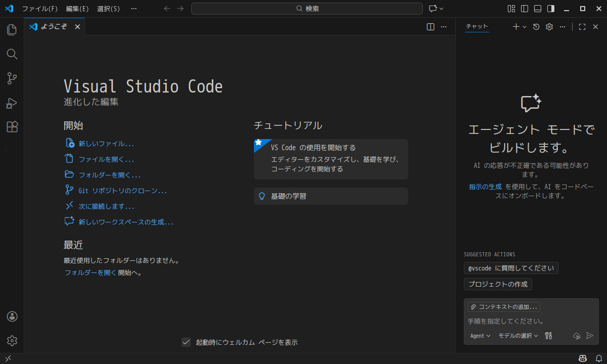Open Run and Debug view
Viewport: 607px width, 364px height.
[x=12, y=103]
